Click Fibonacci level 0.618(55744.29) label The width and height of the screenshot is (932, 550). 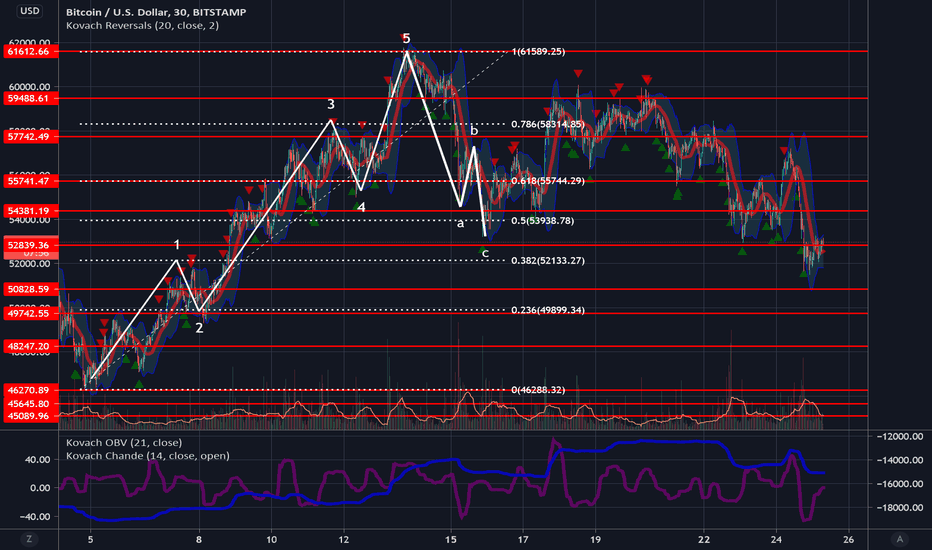point(547,181)
